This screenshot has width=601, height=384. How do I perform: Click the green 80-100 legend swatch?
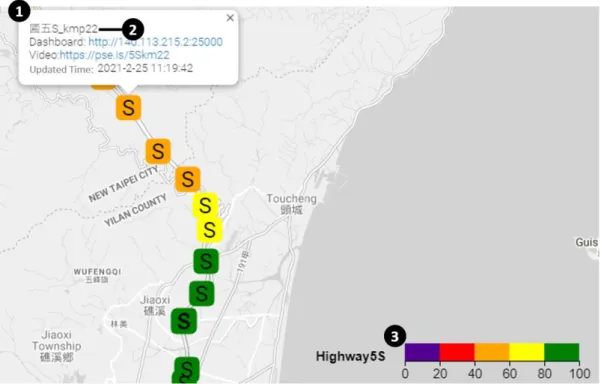pos(562,352)
